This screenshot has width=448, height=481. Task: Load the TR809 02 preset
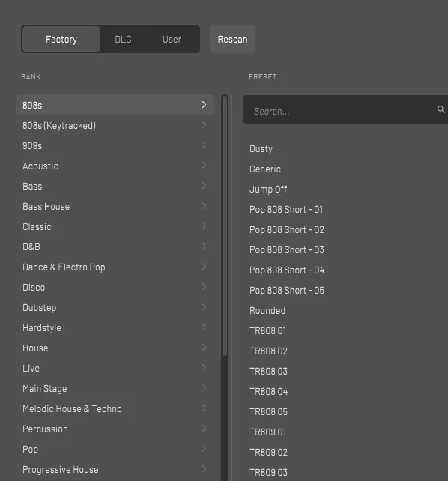[268, 453]
